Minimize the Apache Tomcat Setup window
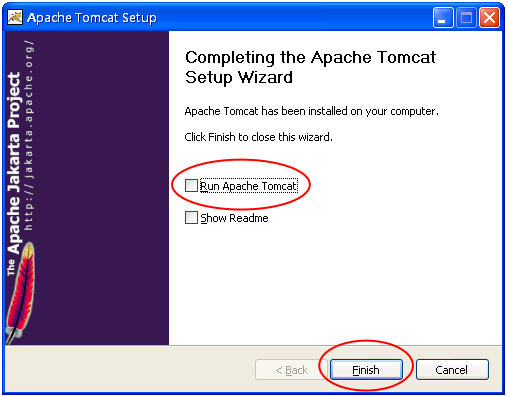 (x=443, y=17)
